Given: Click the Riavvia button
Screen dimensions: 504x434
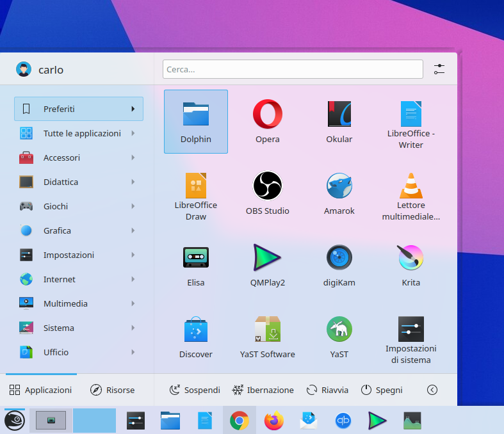Looking at the screenshot, I should coord(327,390).
